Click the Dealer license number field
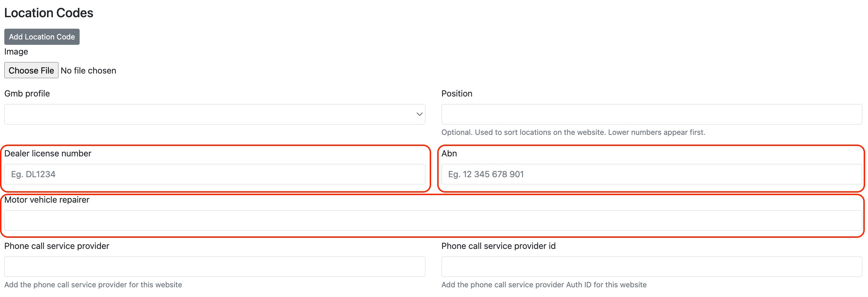Image resolution: width=868 pixels, height=297 pixels. tap(214, 174)
